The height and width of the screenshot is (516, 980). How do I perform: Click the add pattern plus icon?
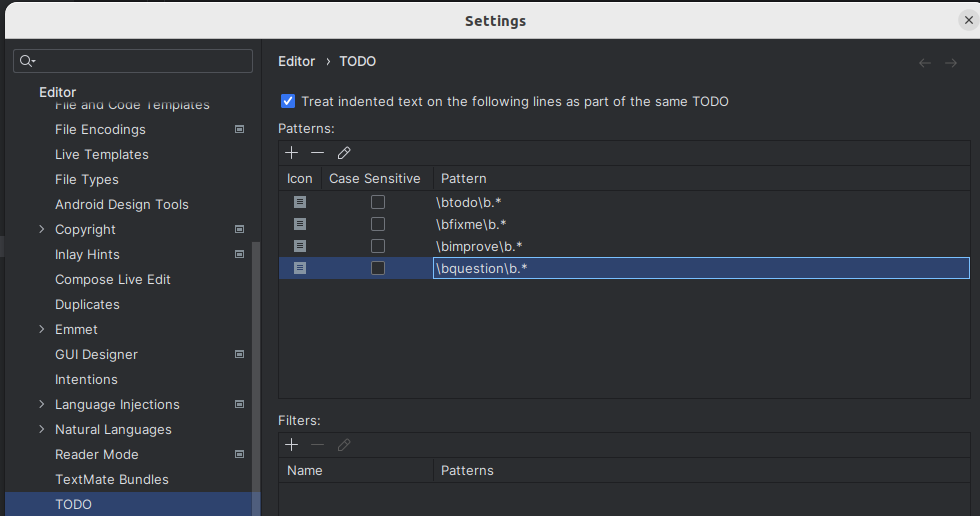click(x=291, y=153)
